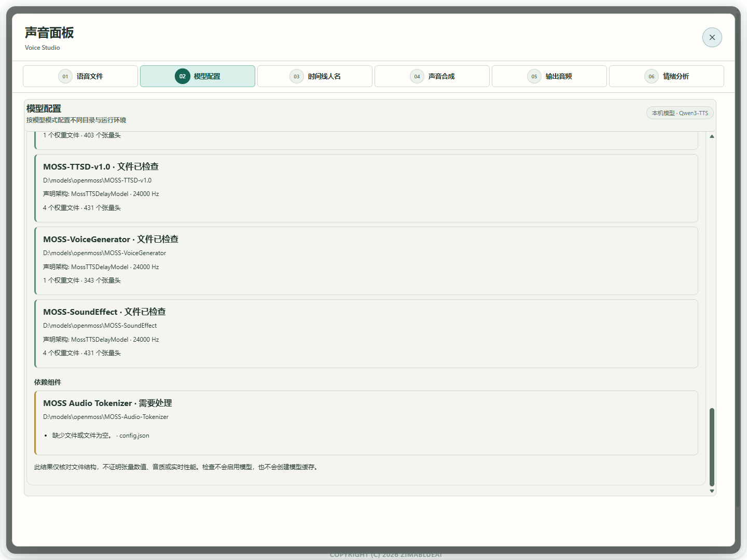Screen dimensions: 747x560
Task: Switch to the 时间线人名 tab
Action: [315, 76]
